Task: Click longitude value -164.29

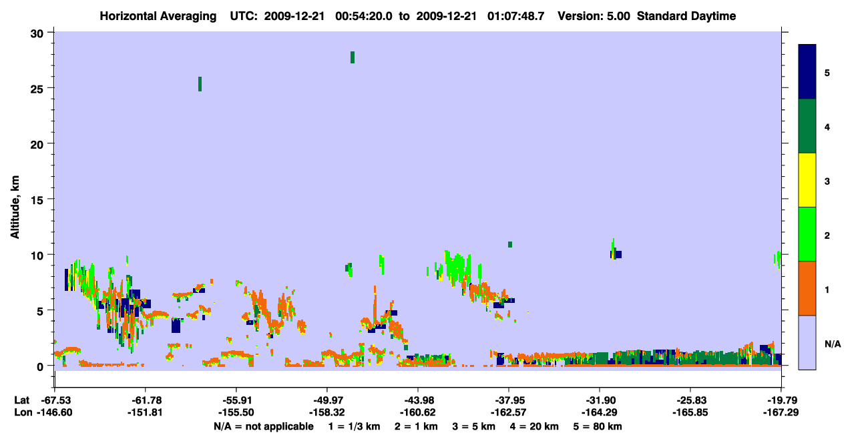Action: point(600,412)
